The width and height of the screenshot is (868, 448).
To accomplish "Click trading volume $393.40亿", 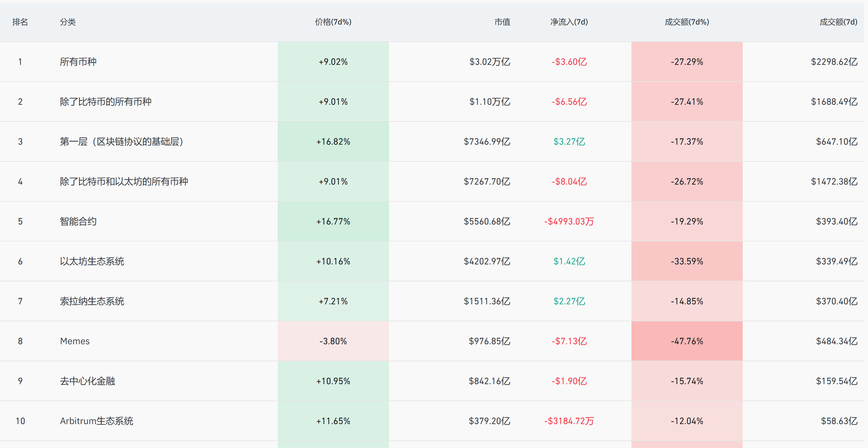I will click(x=837, y=221).
